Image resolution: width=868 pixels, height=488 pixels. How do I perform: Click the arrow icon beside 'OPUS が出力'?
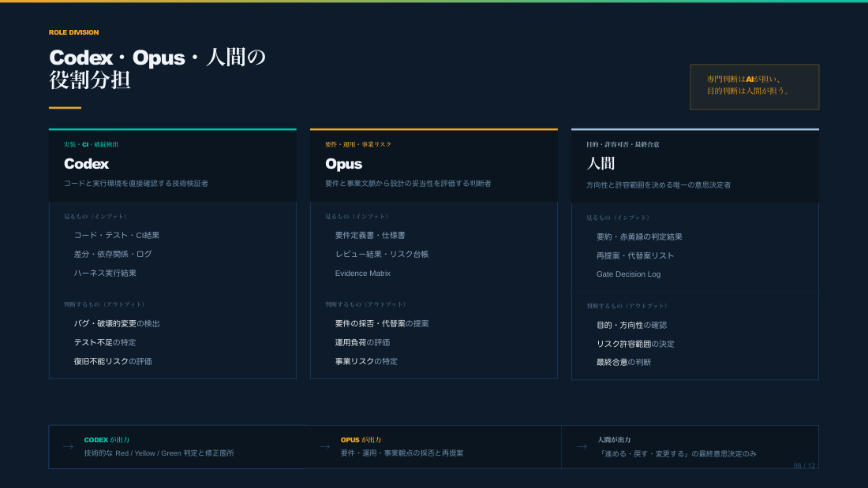tap(324, 446)
